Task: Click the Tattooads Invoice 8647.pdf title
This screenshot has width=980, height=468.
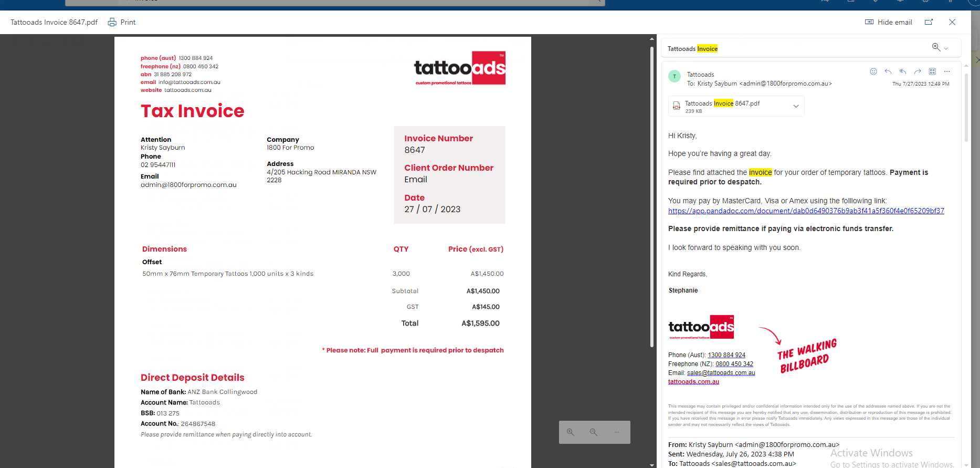Action: tap(54, 22)
